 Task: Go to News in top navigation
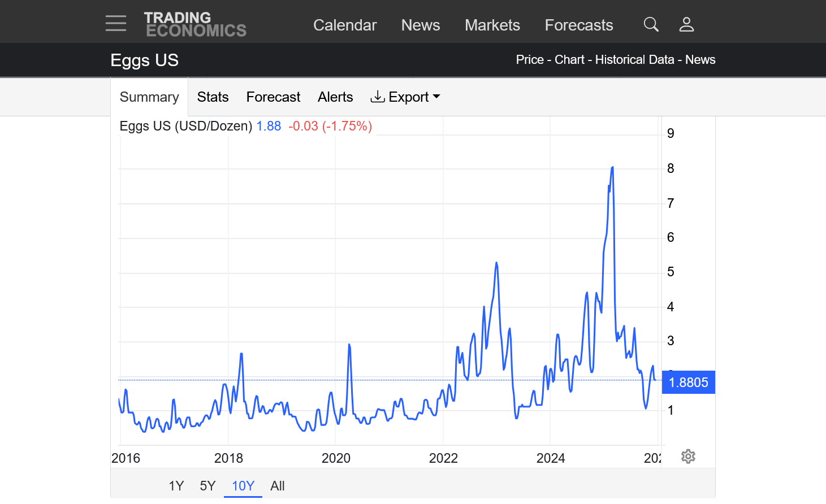click(421, 25)
